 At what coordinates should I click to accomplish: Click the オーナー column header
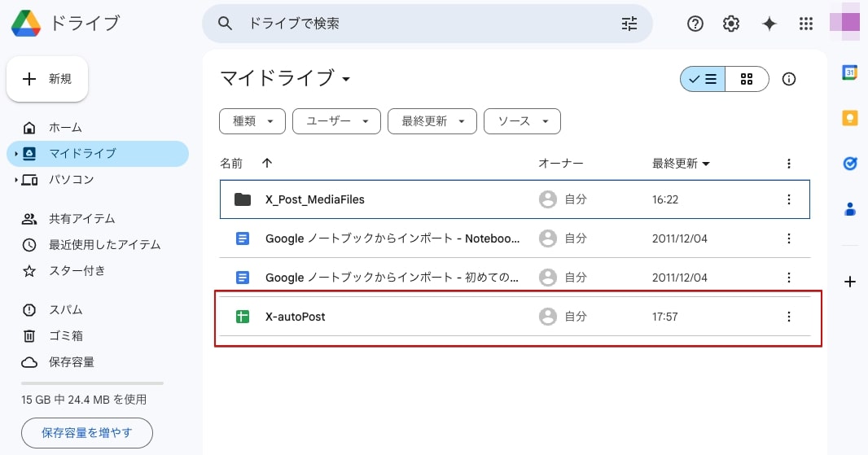(561, 164)
